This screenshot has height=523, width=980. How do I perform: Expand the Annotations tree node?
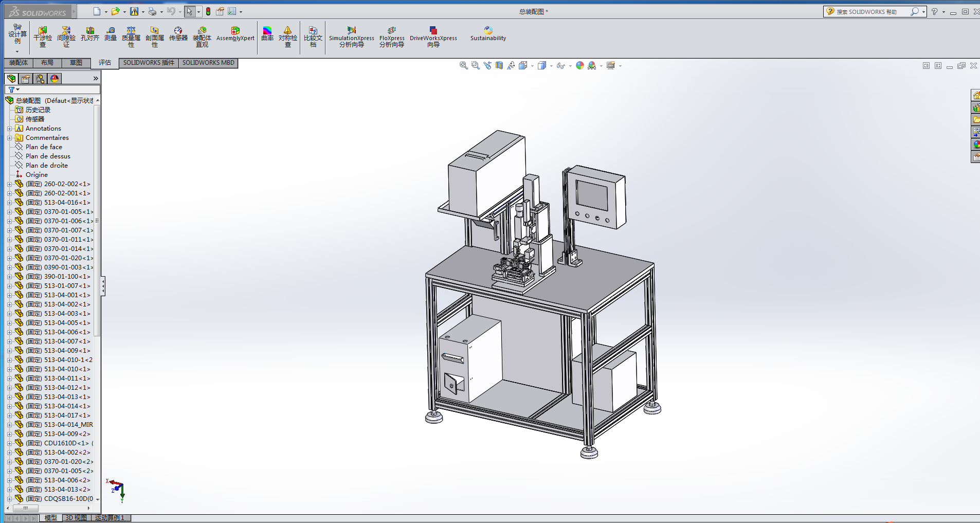9,129
